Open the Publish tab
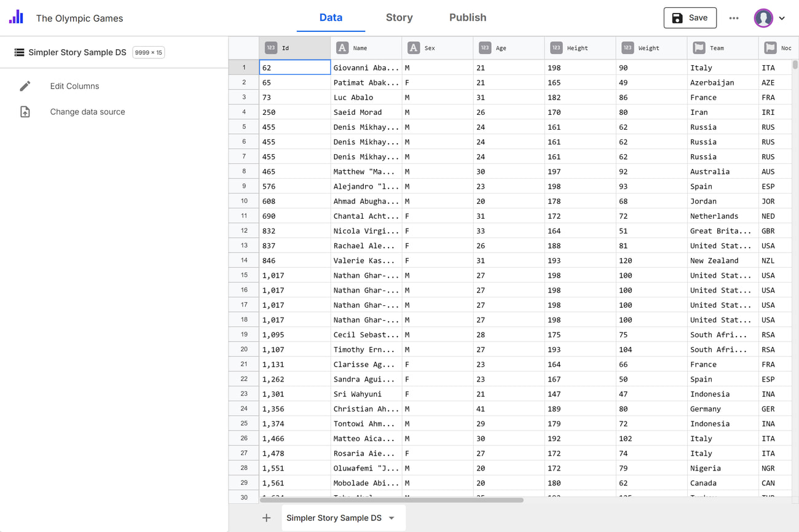The height and width of the screenshot is (532, 799). tap(468, 18)
